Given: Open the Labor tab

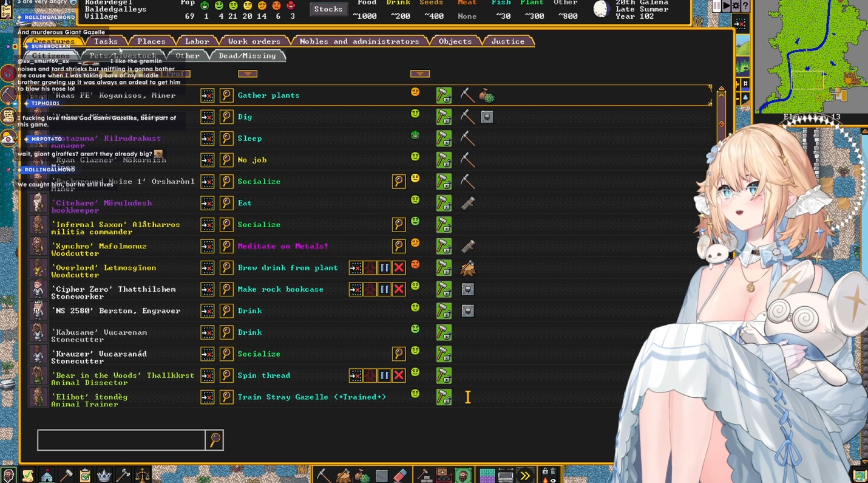Looking at the screenshot, I should point(197,41).
